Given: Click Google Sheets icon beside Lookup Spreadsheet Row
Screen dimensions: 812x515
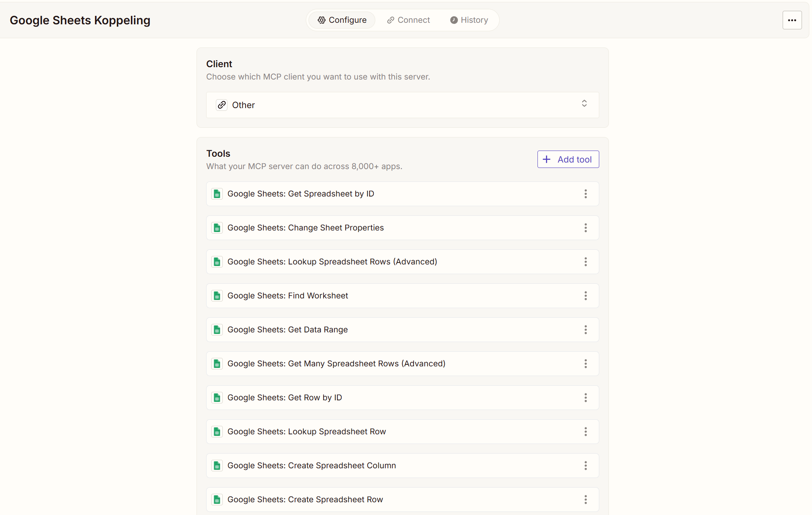Looking at the screenshot, I should [217, 432].
